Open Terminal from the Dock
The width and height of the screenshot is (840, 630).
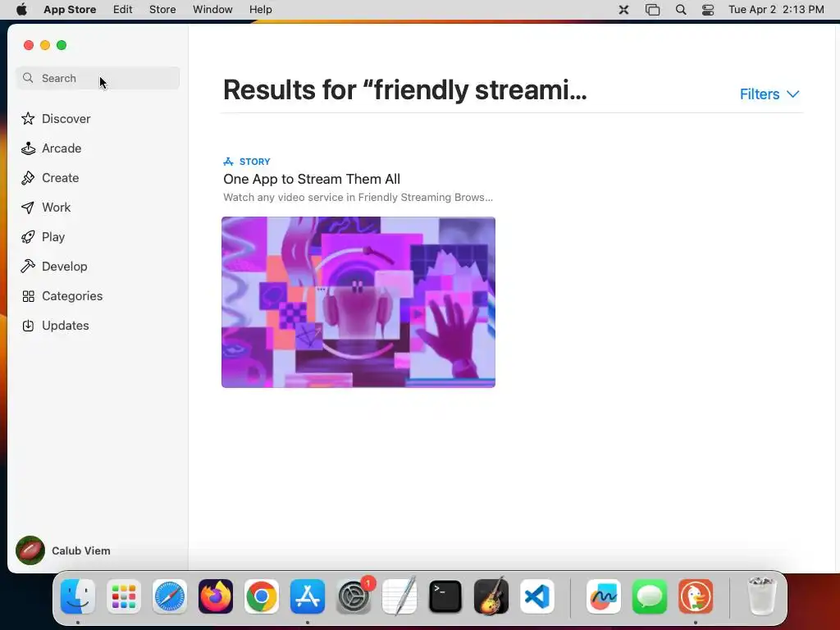pyautogui.click(x=445, y=596)
